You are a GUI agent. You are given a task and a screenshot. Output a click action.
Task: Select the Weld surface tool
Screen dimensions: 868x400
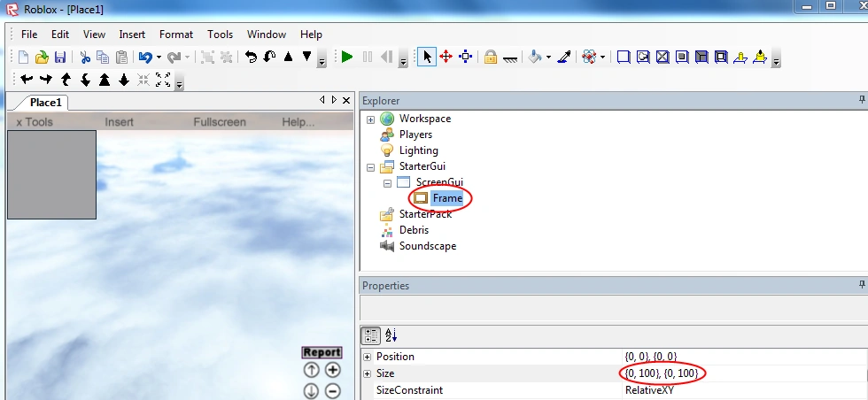coord(663,57)
